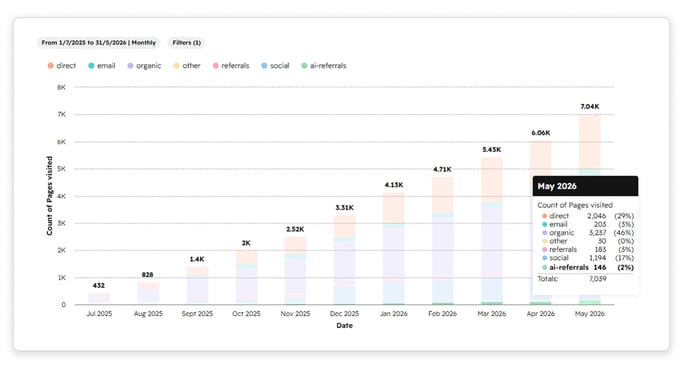Click the ai-referrals row in tooltip
Screen dimensions: 680x370
click(x=588, y=268)
